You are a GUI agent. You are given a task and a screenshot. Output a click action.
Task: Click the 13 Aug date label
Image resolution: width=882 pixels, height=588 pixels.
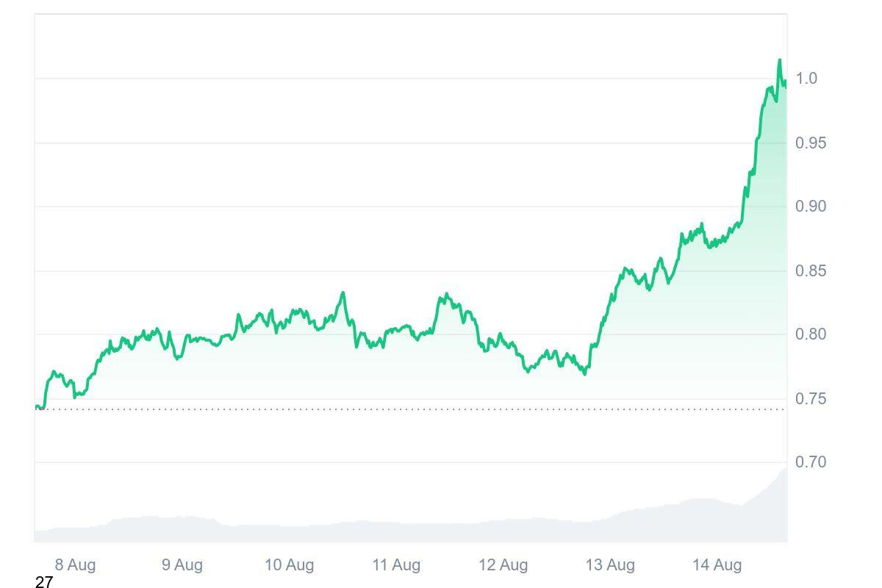[x=610, y=565]
